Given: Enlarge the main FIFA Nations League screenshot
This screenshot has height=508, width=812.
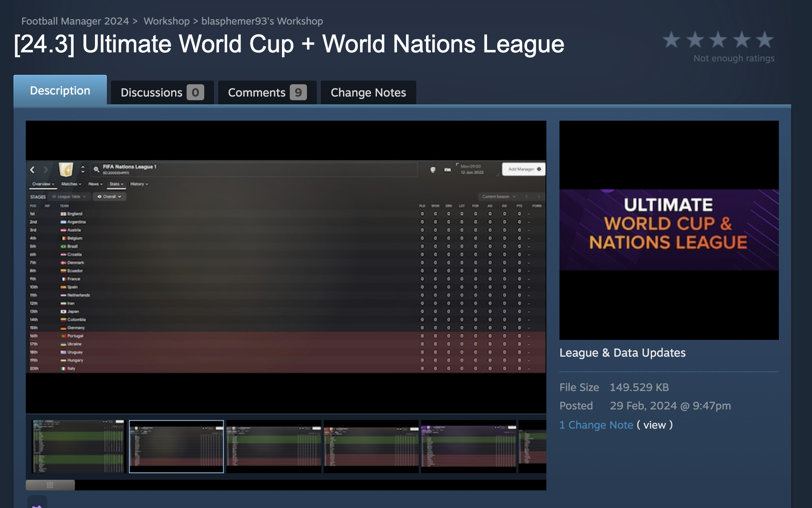Looking at the screenshot, I should [x=286, y=266].
